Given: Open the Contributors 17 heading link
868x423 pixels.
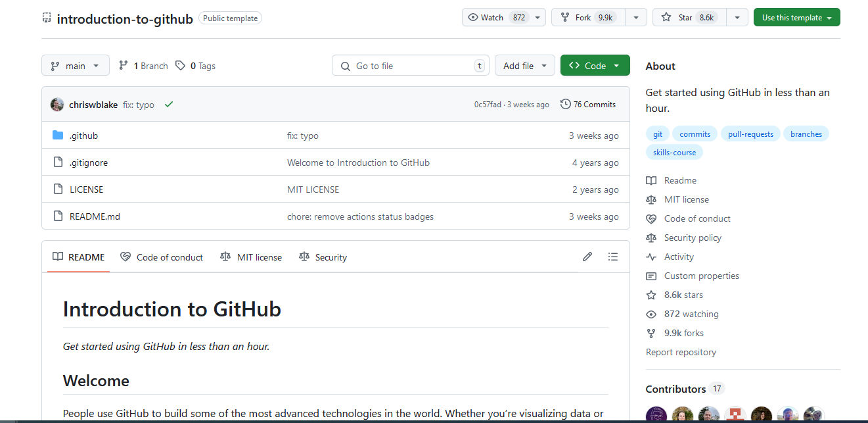Looking at the screenshot, I should point(685,389).
